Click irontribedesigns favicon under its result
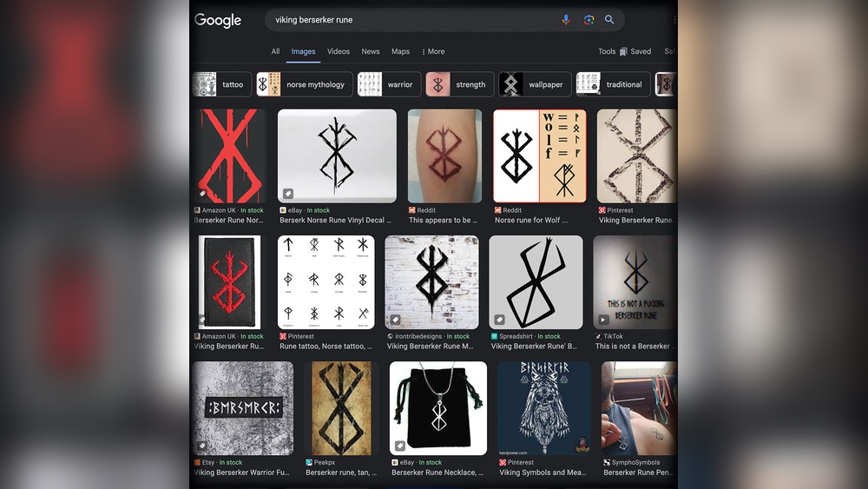Screen dimensions: 868x489 click(391, 336)
